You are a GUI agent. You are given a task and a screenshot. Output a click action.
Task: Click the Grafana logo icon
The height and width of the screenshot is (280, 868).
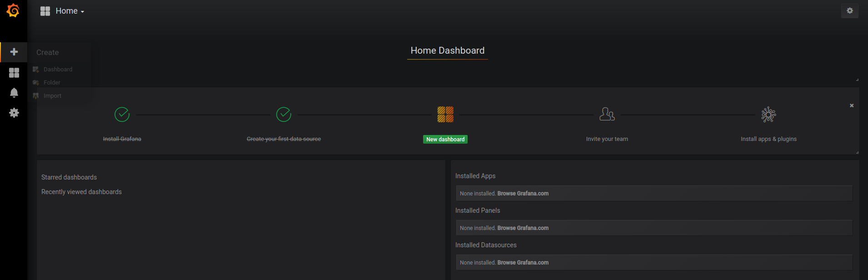point(13,10)
